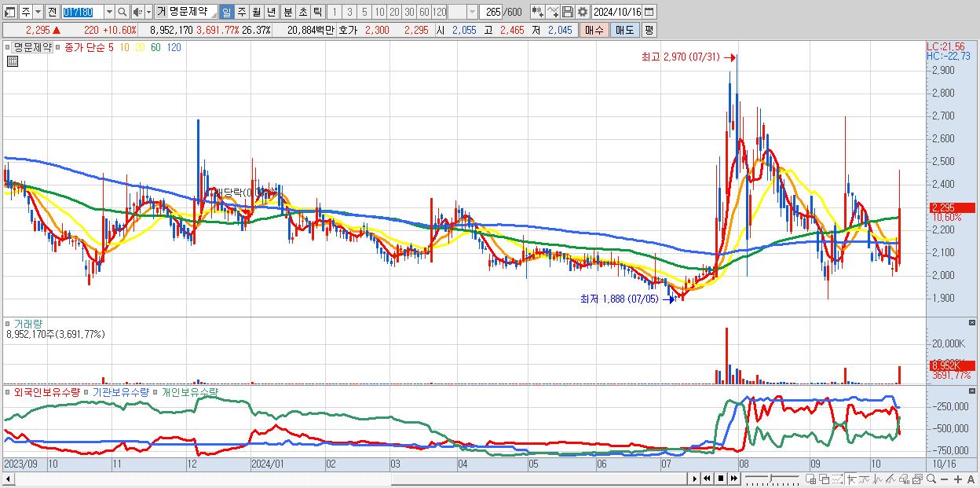
Task: Click the 매수 buy button
Action: pyautogui.click(x=594, y=30)
